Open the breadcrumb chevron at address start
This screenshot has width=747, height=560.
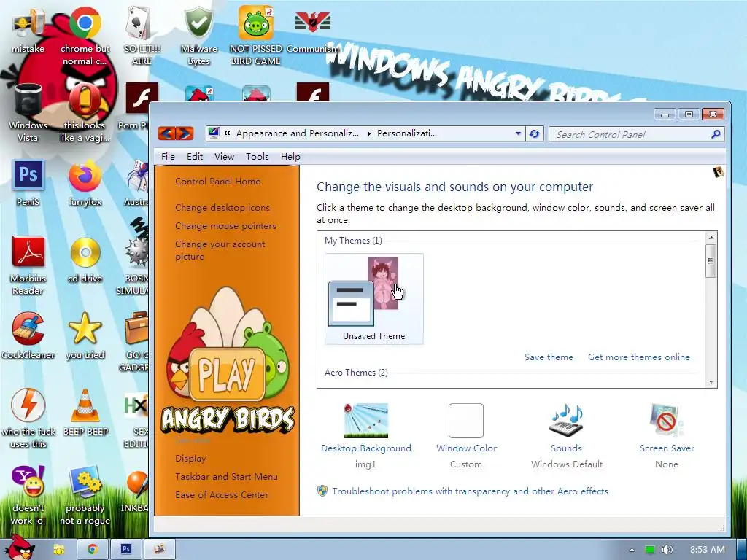(227, 133)
